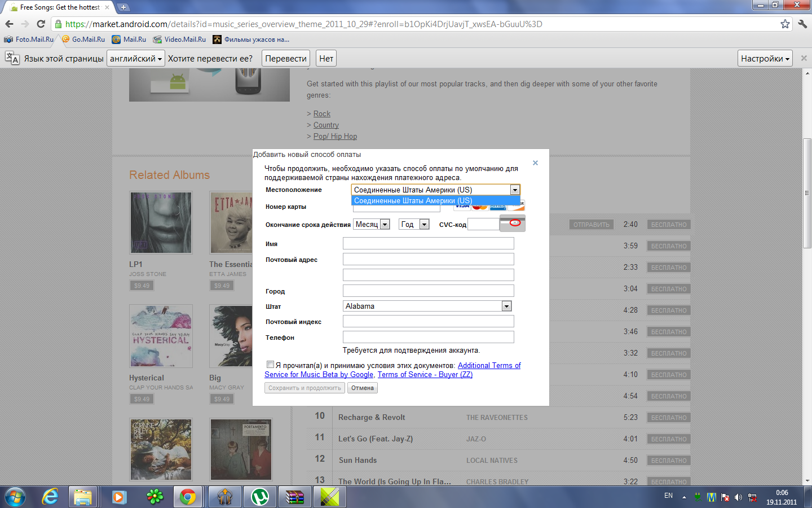Follow the Country genre link
The height and width of the screenshot is (508, 812).
[326, 125]
